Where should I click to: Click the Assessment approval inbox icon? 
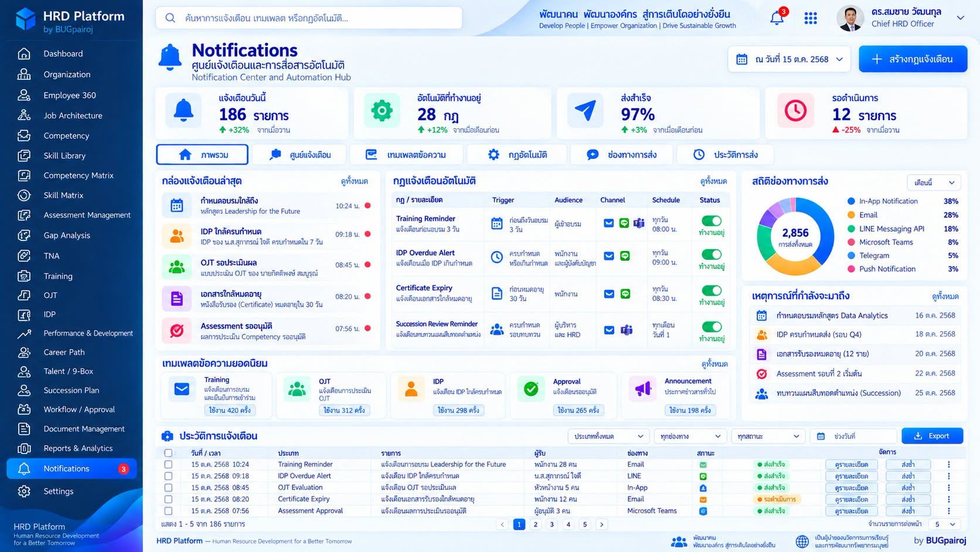click(x=176, y=331)
